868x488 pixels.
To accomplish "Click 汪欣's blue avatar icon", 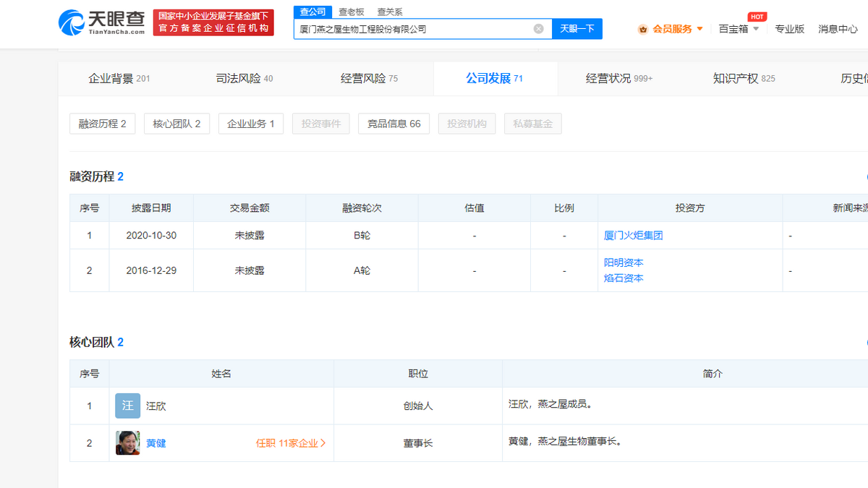I will pyautogui.click(x=127, y=406).
